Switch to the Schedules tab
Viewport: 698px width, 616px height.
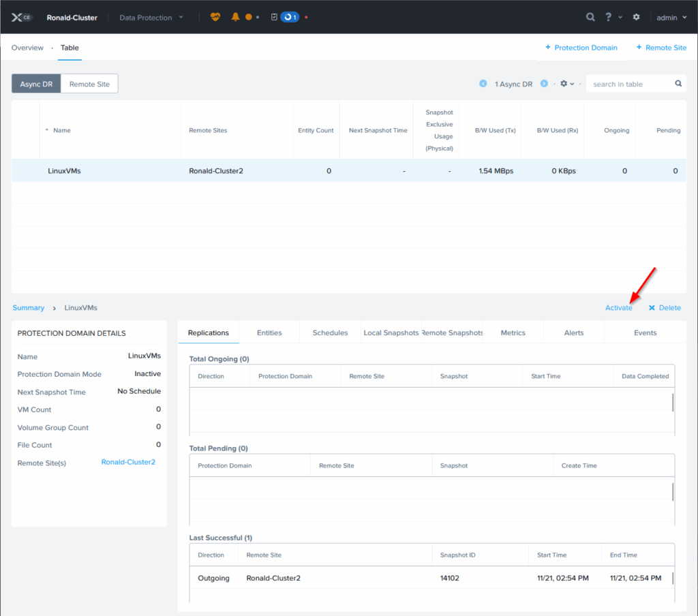tap(330, 333)
